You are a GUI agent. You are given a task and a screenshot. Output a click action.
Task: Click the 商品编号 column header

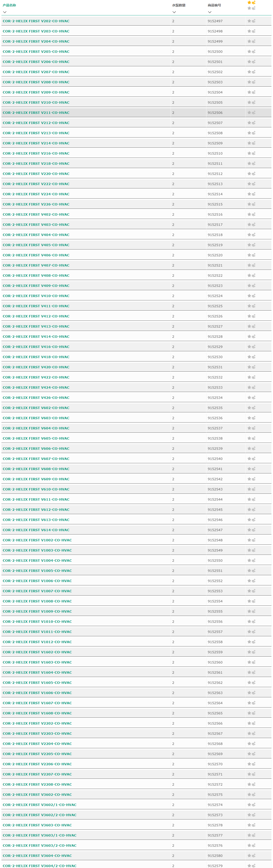[215, 5]
